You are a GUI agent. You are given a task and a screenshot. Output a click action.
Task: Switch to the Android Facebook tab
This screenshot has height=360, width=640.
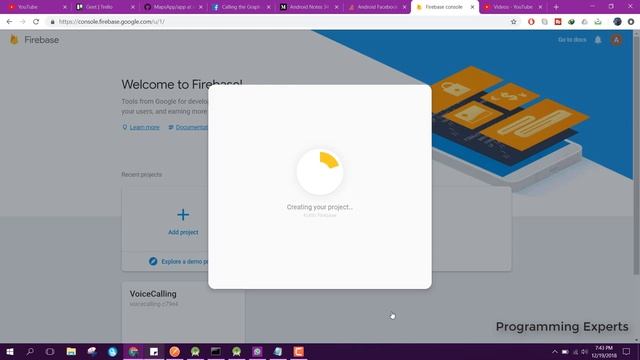(x=376, y=7)
